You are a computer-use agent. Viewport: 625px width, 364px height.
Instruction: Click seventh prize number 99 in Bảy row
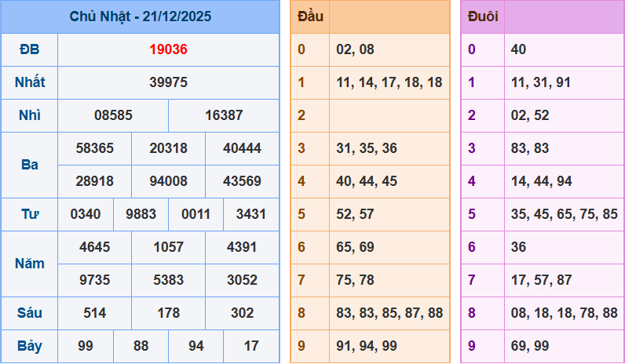(x=85, y=346)
